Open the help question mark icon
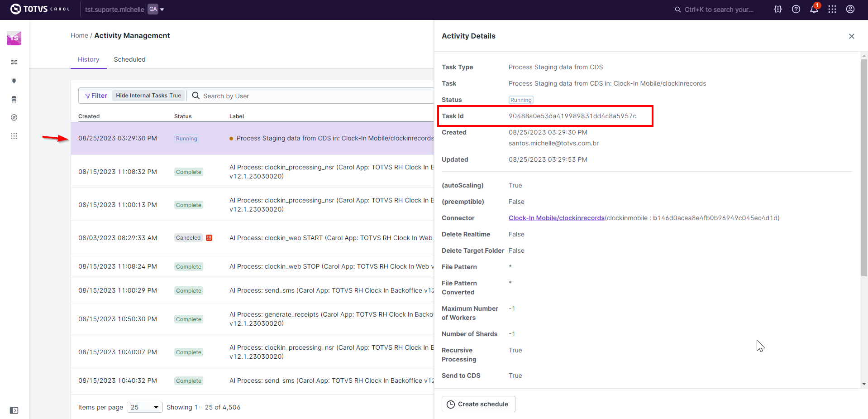 click(796, 9)
